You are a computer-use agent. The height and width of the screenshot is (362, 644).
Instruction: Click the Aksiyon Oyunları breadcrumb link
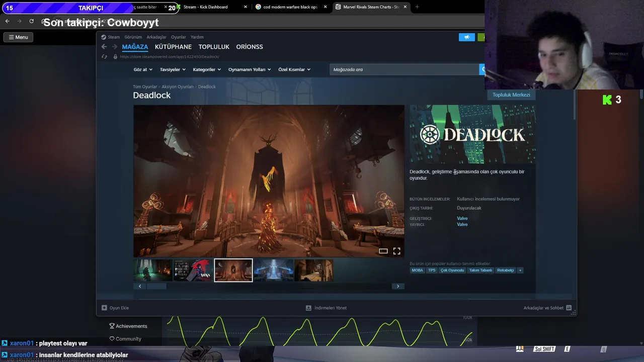pyautogui.click(x=178, y=86)
